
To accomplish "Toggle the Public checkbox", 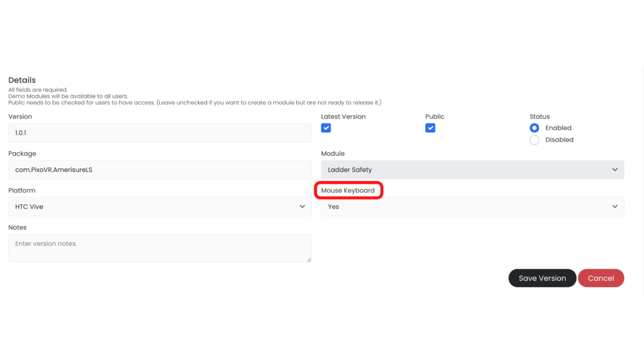I will [430, 128].
